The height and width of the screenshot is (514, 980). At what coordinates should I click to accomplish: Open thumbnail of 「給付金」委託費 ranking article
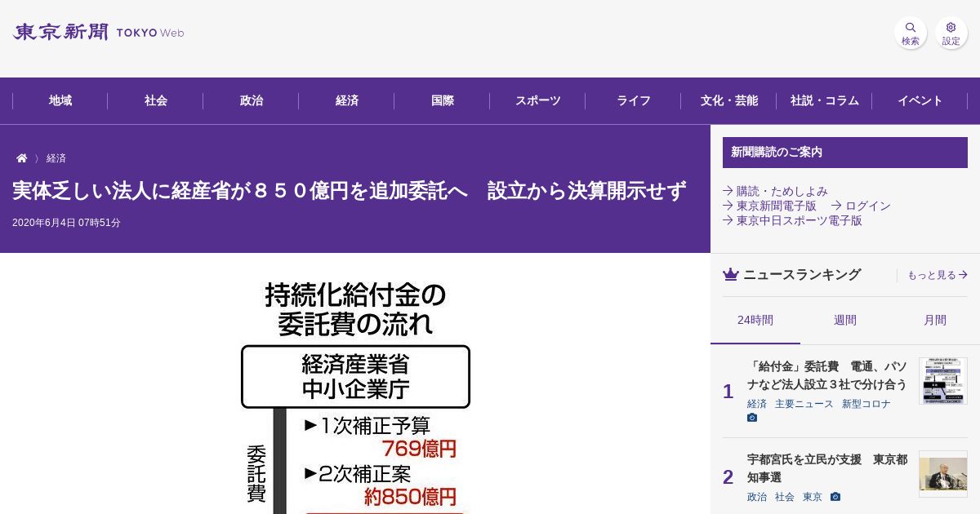click(x=943, y=381)
